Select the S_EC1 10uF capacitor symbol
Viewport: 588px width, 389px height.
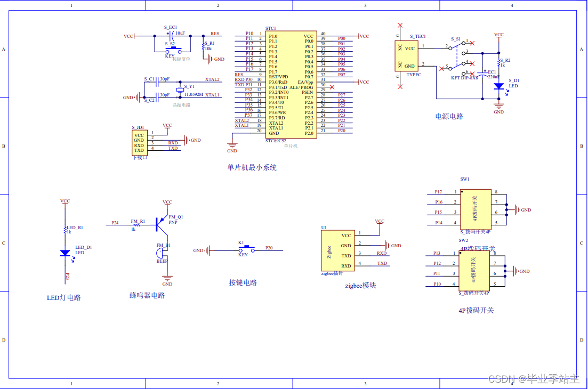pyautogui.click(x=172, y=36)
